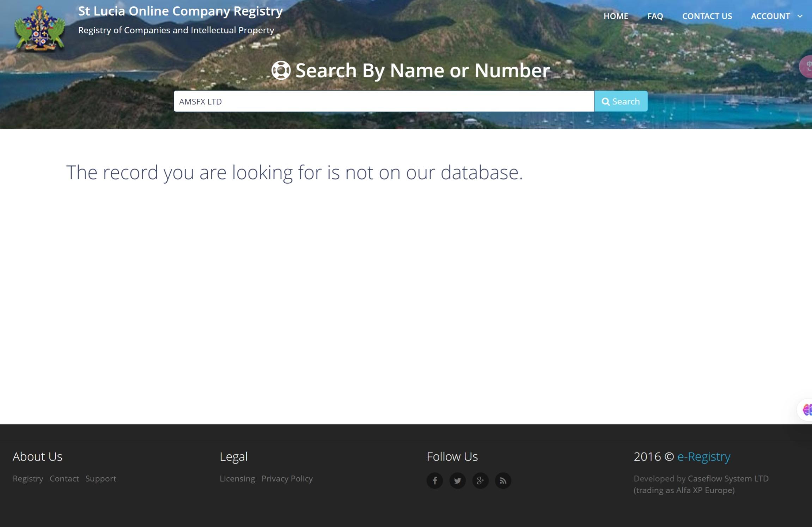The height and width of the screenshot is (527, 812).
Task: Open the Google Plus social icon
Action: tap(480, 480)
